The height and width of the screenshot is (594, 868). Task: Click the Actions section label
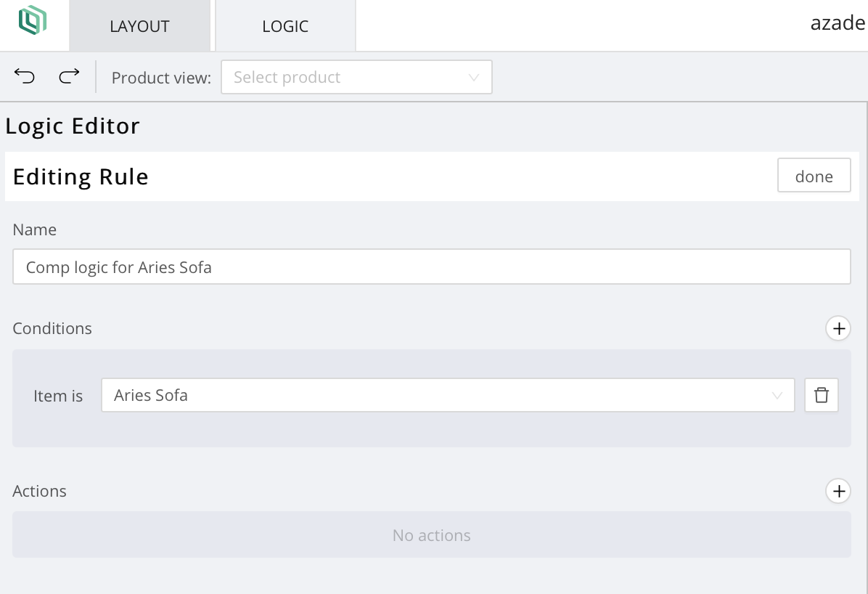pos(40,491)
